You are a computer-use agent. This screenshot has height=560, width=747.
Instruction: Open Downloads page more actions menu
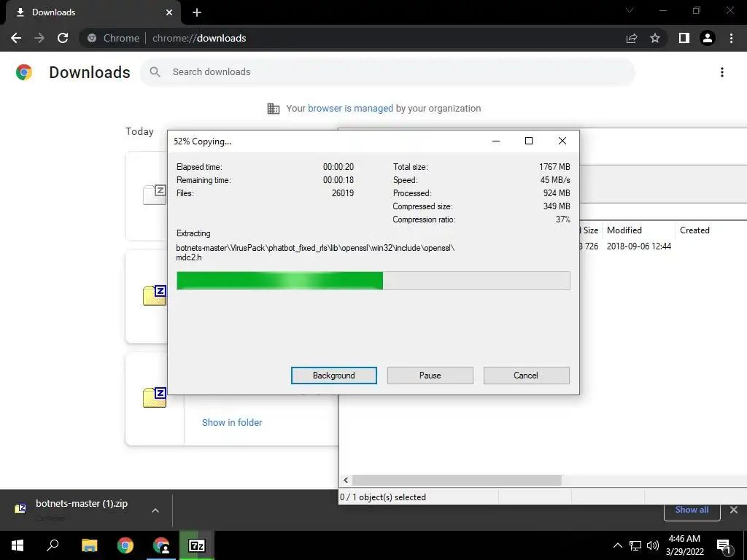(721, 72)
